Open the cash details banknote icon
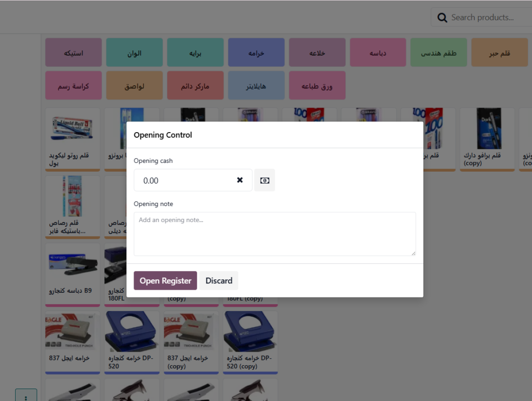Viewport: 532px width, 401px height. 264,180
